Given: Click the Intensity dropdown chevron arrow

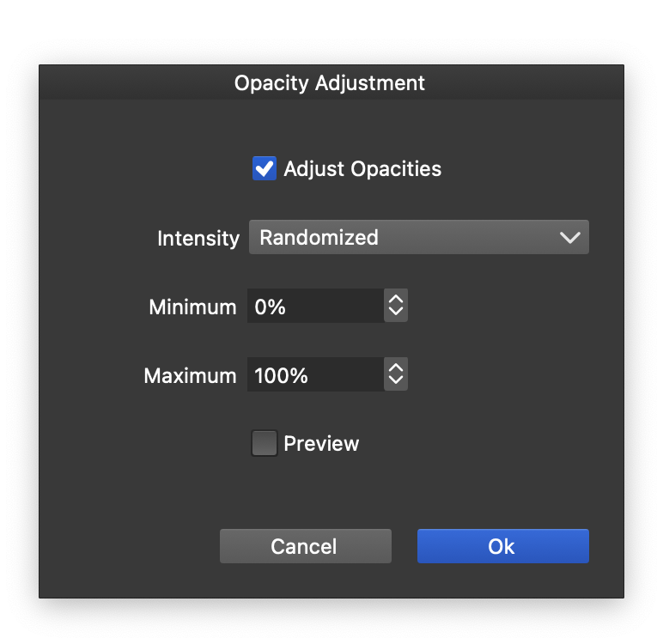Looking at the screenshot, I should [569, 238].
